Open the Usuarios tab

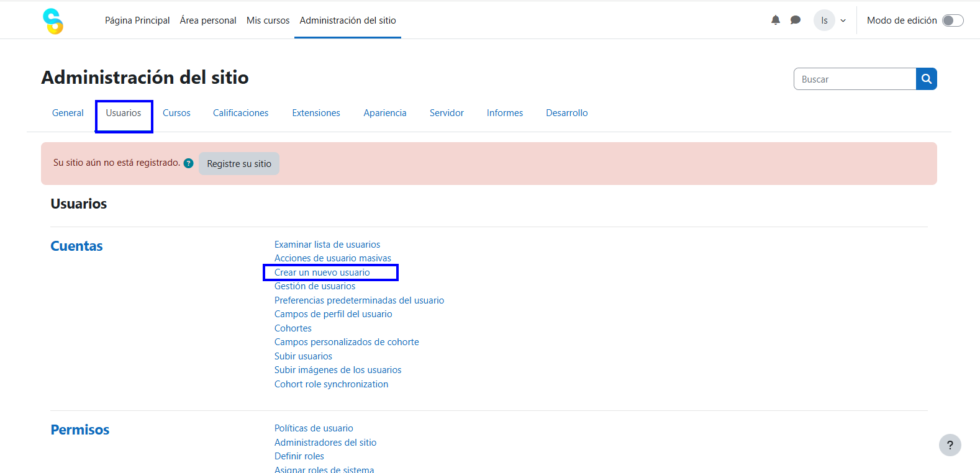[x=124, y=113]
